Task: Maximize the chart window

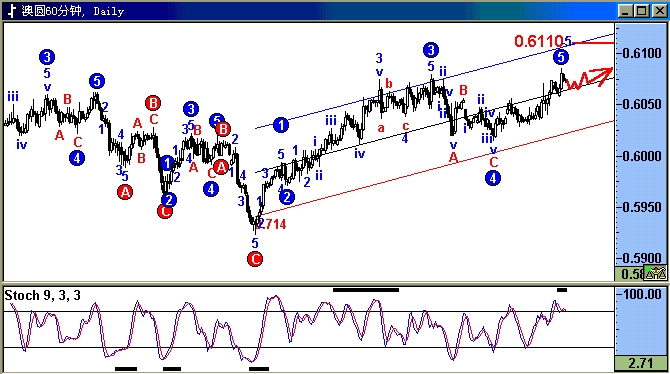Action: click(642, 11)
